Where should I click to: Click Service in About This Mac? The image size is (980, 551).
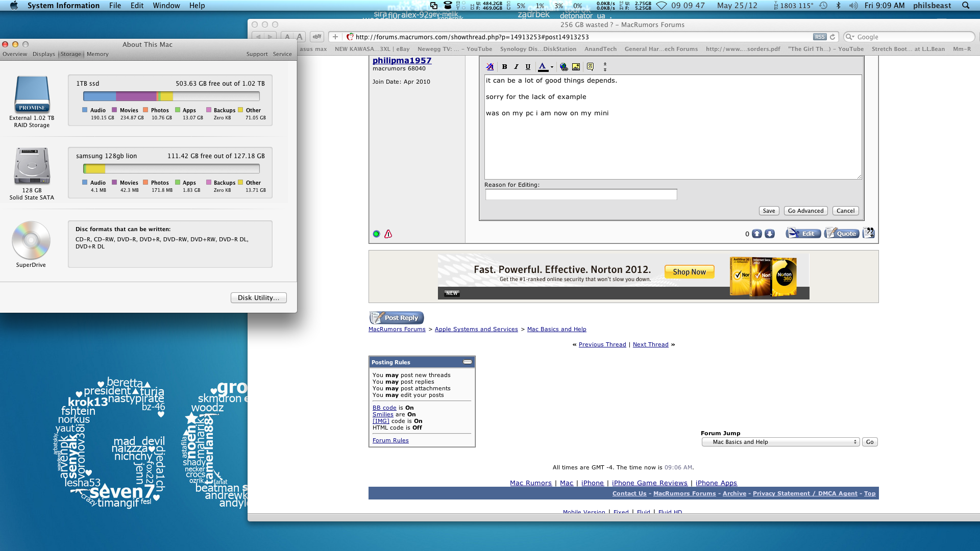point(282,54)
